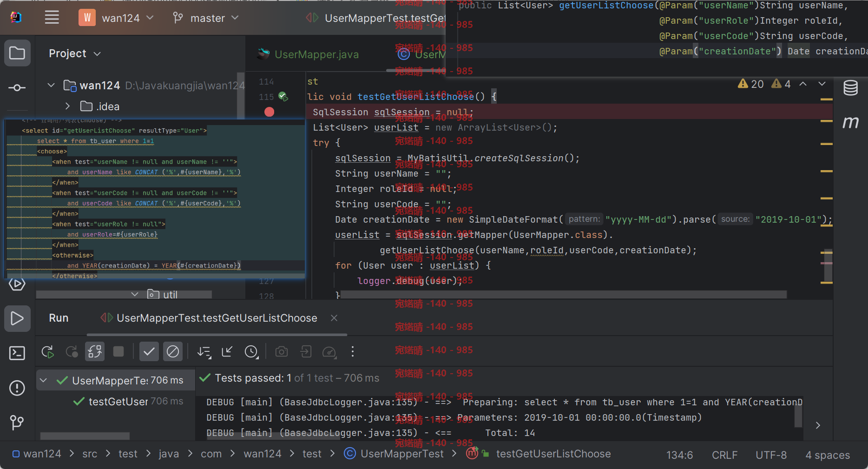Open the main hamburger menu
This screenshot has width=868, height=469.
point(52,18)
